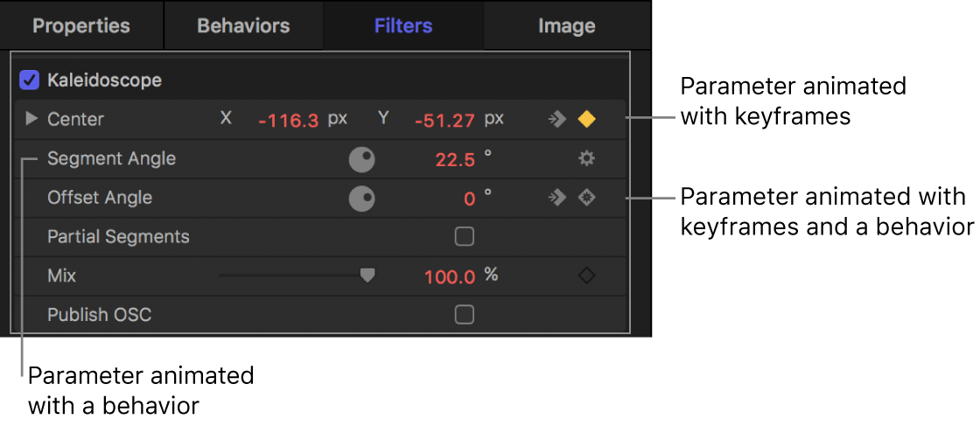Viewport: 980px width, 426px height.
Task: Disable the Kaleidoscope filter checkbox
Action: pyautogui.click(x=30, y=80)
